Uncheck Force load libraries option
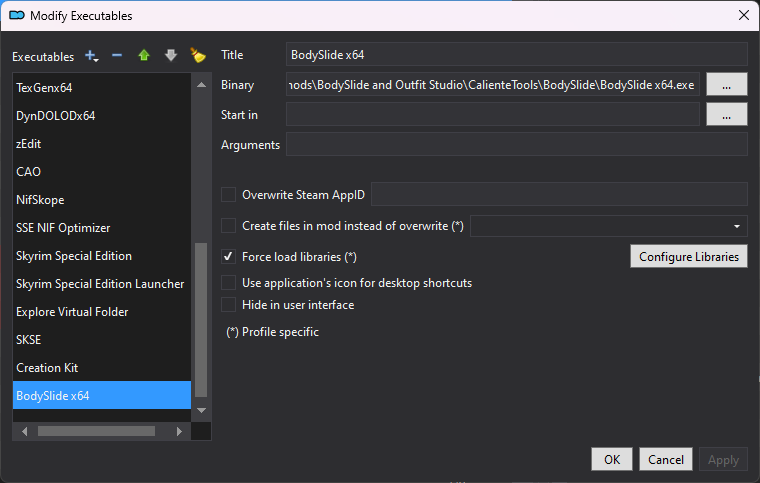The image size is (760, 483). tap(229, 257)
